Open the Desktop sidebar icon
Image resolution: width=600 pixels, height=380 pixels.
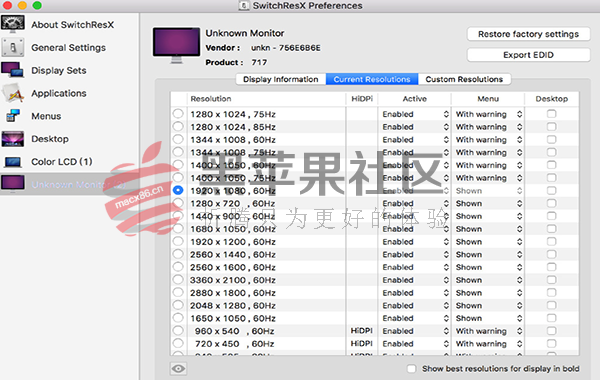[x=13, y=139]
